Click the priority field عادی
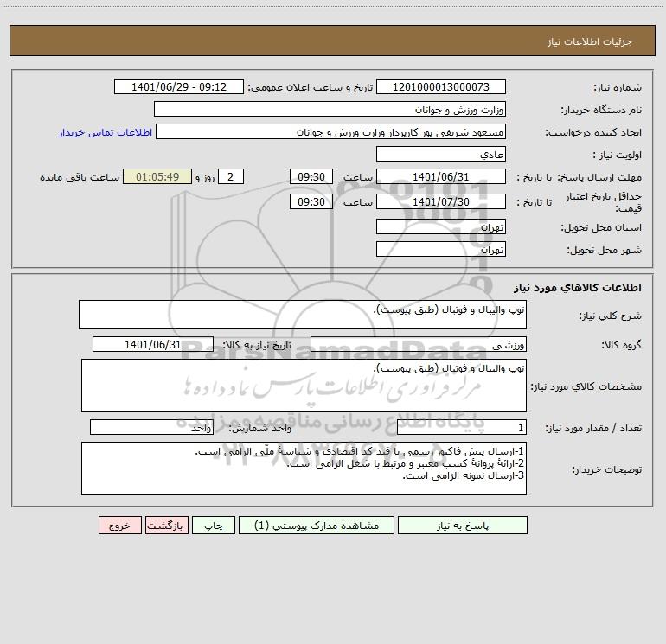The width and height of the screenshot is (666, 644). 441,154
